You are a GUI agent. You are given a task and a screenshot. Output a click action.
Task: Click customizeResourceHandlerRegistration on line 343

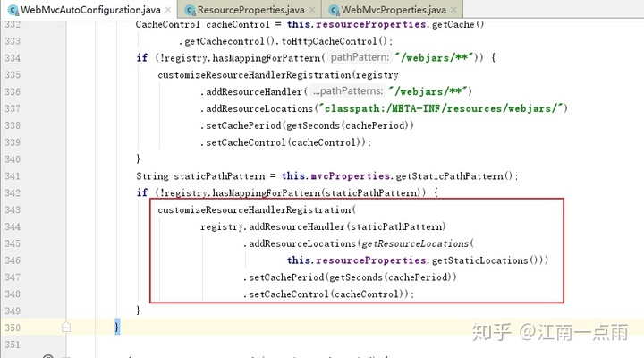tap(254, 209)
